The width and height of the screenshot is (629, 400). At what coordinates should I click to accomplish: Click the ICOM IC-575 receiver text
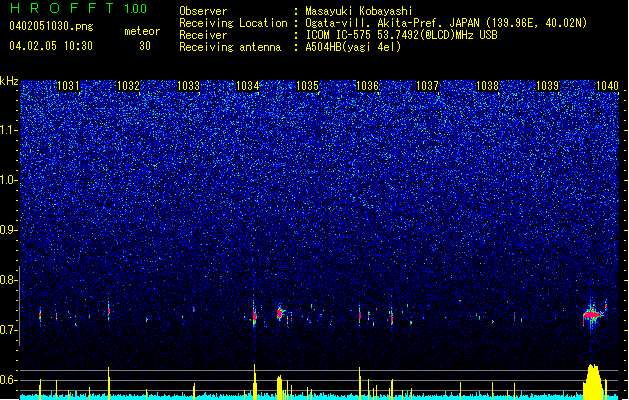click(401, 35)
